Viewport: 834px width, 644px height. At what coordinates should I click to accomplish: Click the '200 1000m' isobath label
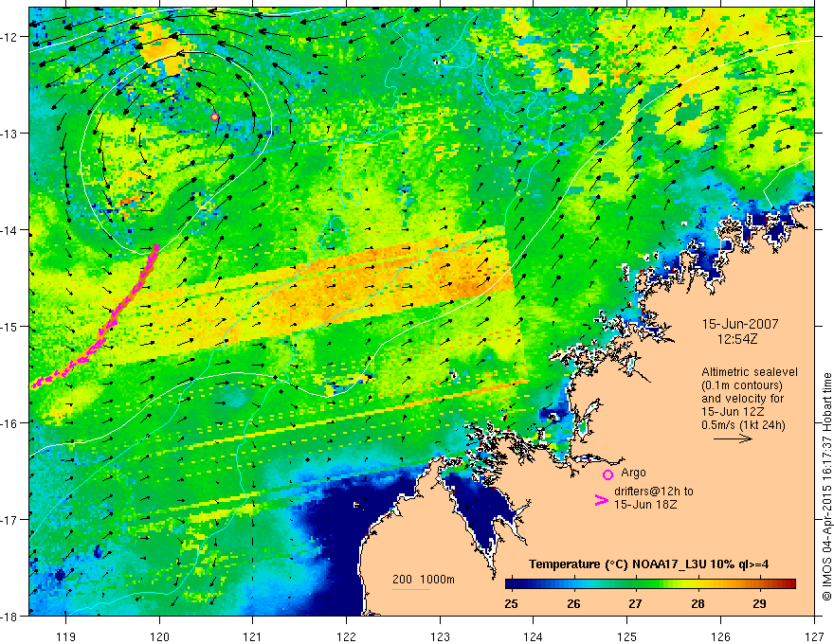click(424, 580)
